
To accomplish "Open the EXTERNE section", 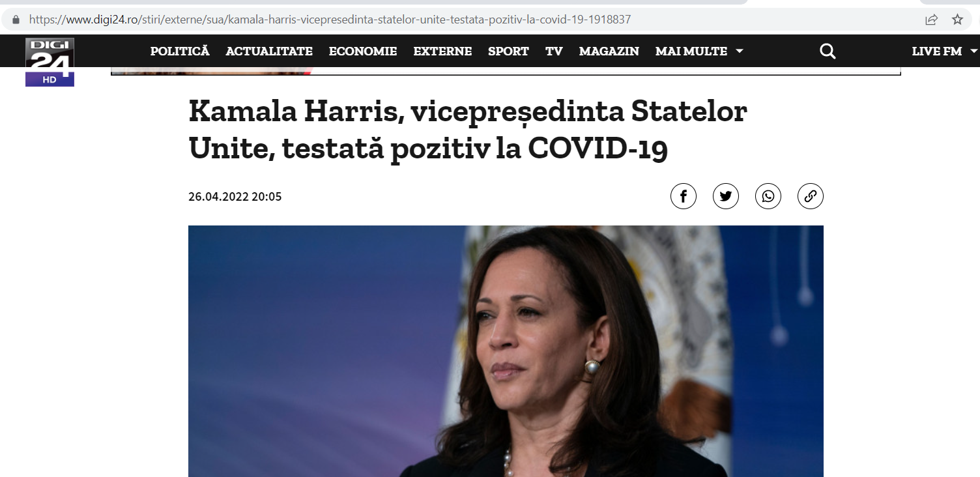I will (442, 51).
